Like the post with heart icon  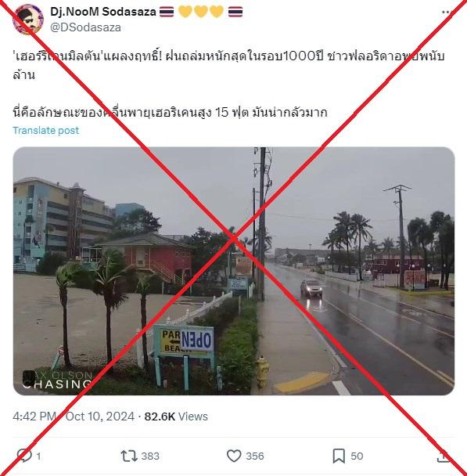[234, 456]
